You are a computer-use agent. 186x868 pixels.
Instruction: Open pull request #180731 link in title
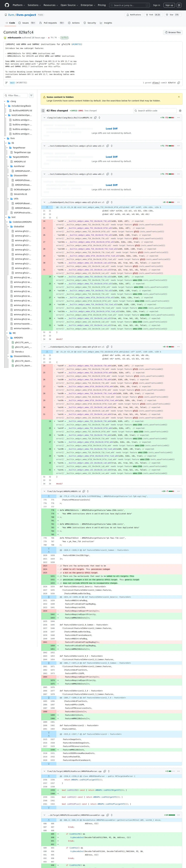(x=77, y=44)
